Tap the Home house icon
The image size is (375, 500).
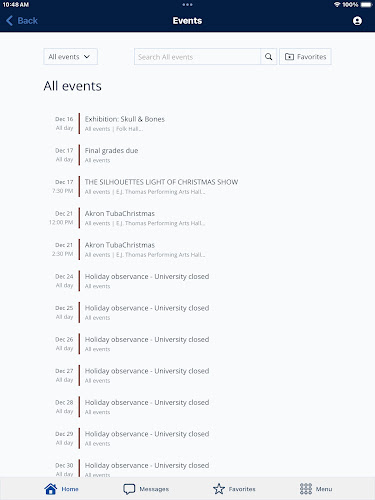(51, 489)
